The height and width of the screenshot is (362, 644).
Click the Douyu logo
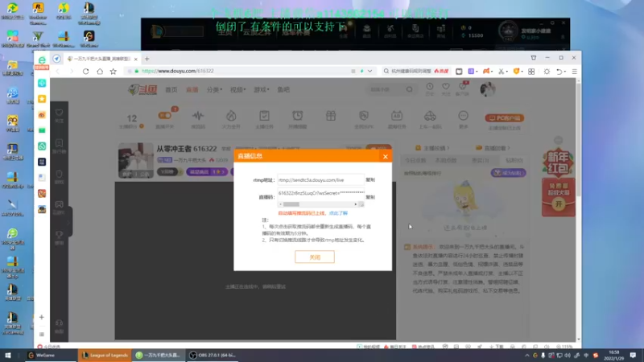point(142,89)
